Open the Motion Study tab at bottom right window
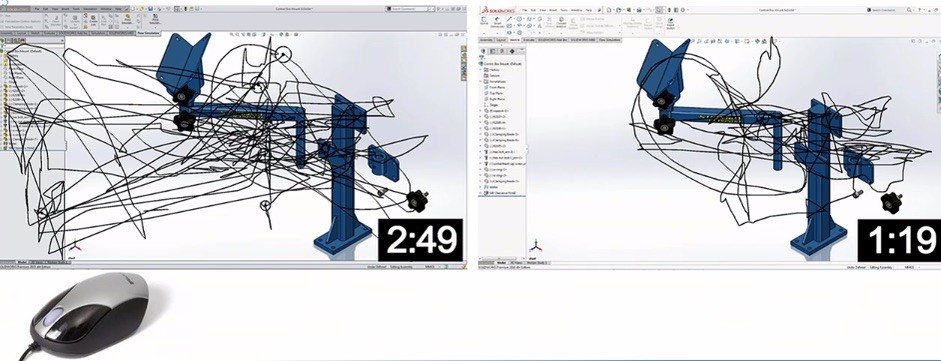Screen dimensions: 941x361 coord(537,263)
